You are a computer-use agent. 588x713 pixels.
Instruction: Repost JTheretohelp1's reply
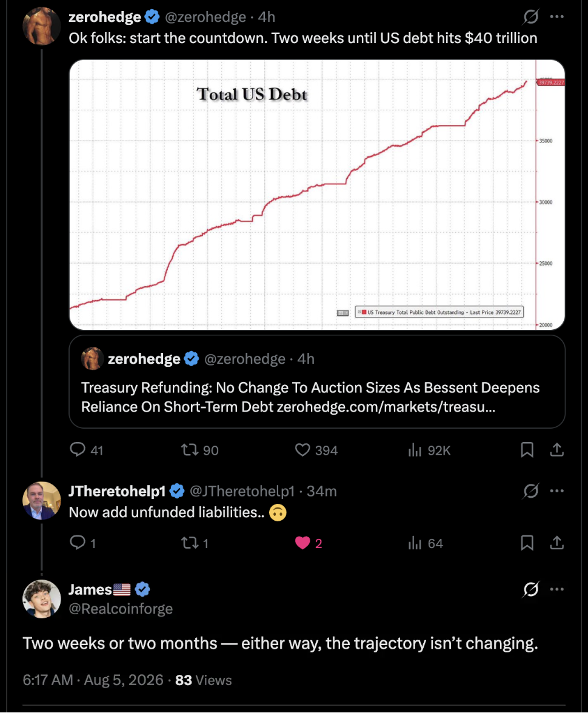pos(190,543)
